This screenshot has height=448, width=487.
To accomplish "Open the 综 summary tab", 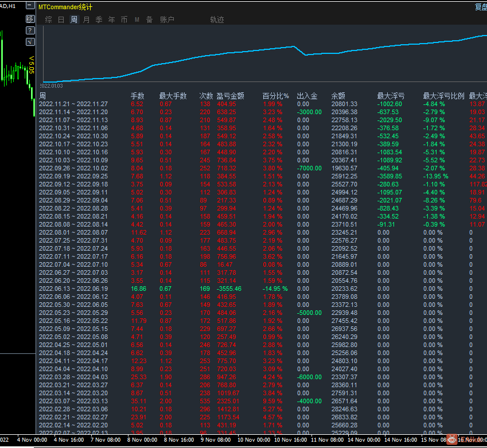I will pyautogui.click(x=48, y=20).
